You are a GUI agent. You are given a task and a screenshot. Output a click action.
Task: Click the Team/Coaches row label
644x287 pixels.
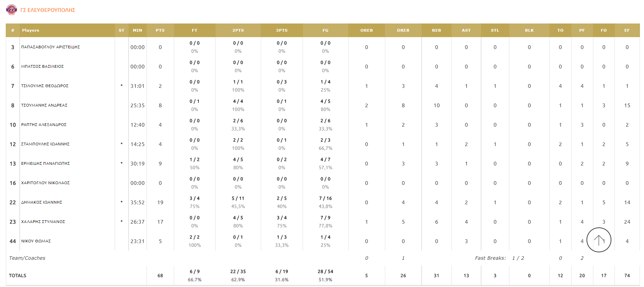(27, 258)
